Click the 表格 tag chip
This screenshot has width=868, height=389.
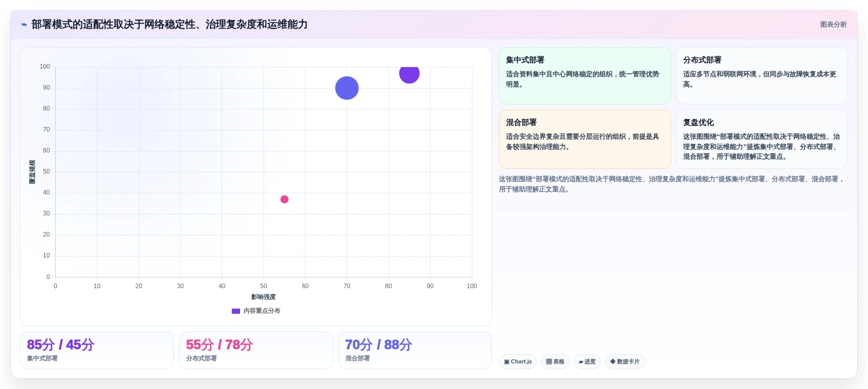point(555,361)
